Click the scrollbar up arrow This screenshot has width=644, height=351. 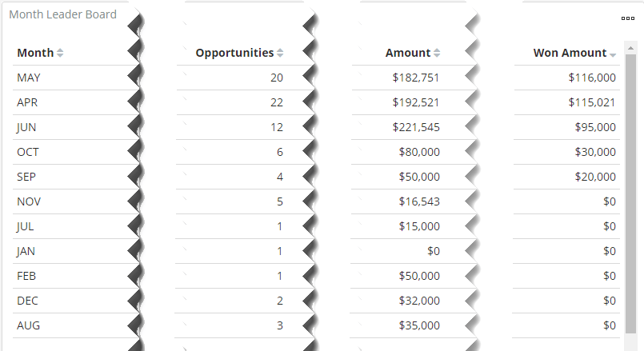tap(630, 49)
